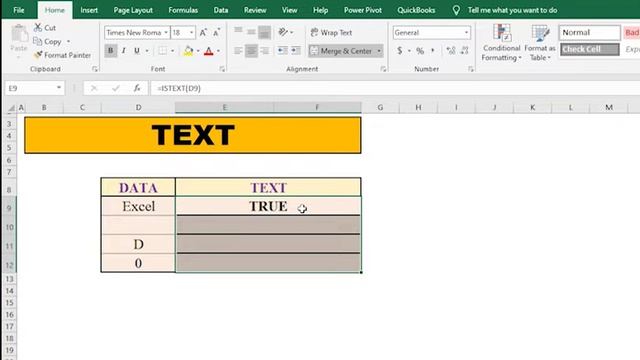Click the Copy icon
Screen dimensions: 640x360
click(38, 41)
